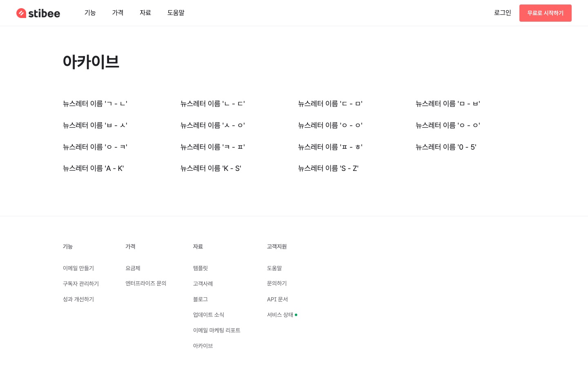Open the 블로그 footer link
The width and height of the screenshot is (588, 368).
tap(200, 299)
